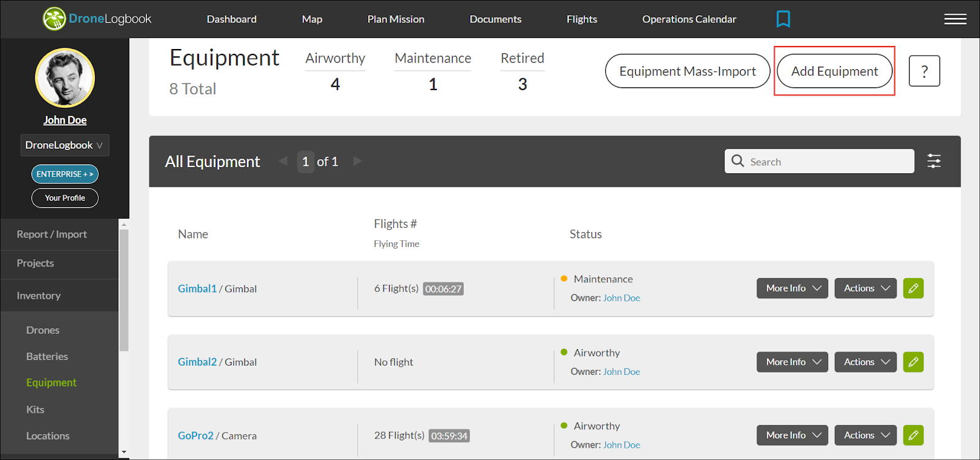Open the DroneLogbook organization dropdown
The image size is (980, 460).
[x=65, y=145]
